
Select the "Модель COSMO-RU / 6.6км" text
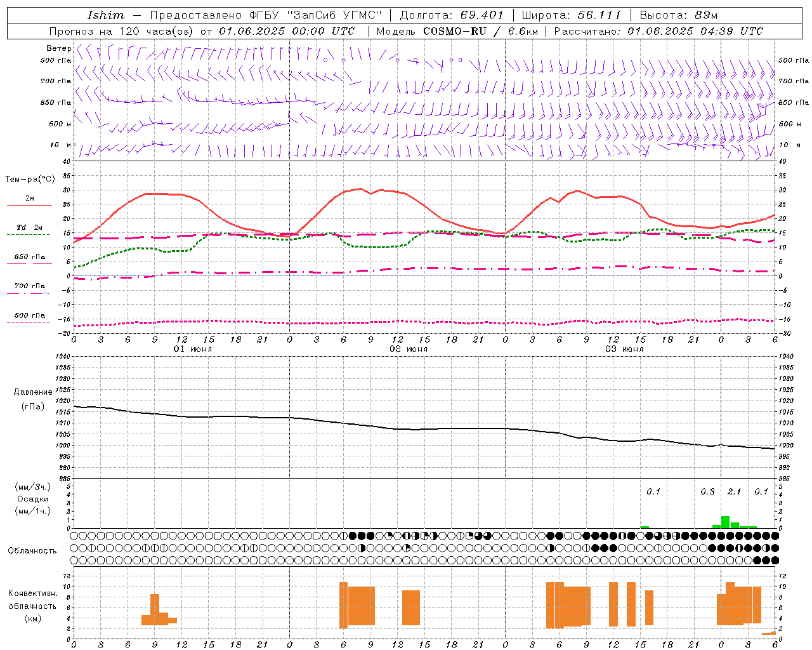(x=457, y=31)
